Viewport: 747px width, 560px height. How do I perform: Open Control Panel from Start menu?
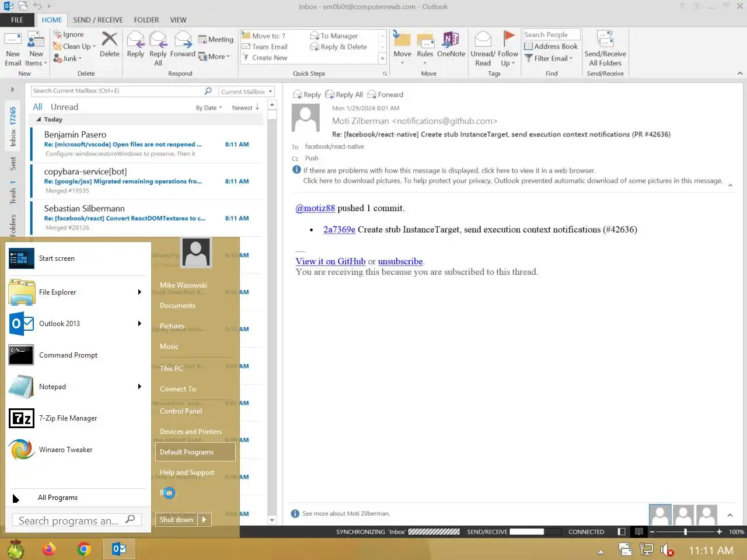(x=181, y=411)
